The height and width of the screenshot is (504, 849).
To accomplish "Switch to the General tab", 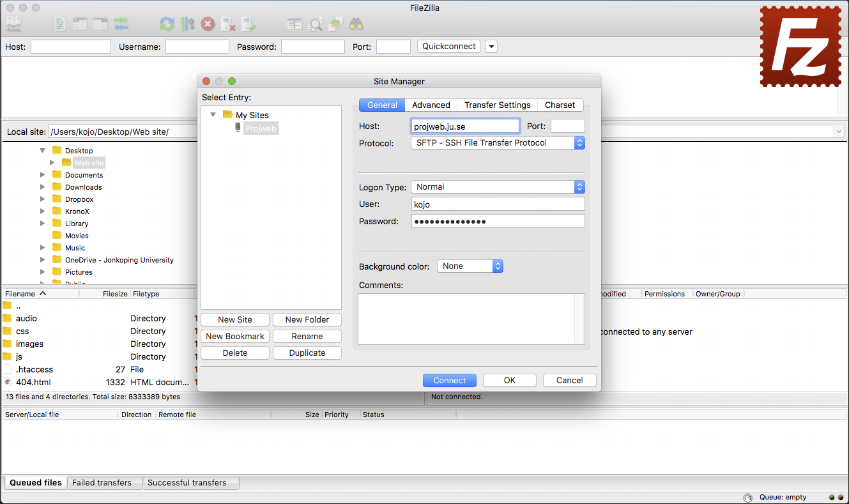I will [382, 105].
